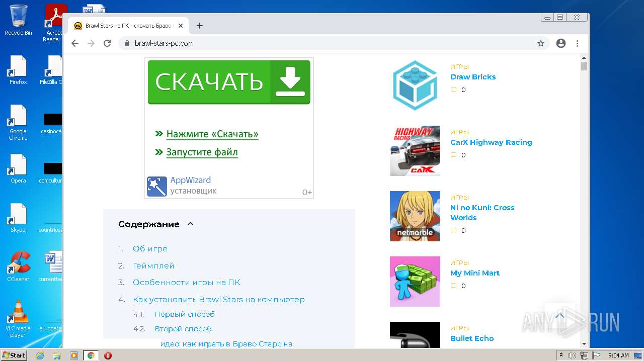
Task: Open the Draw Bricks game thumbnail
Action: click(x=415, y=85)
